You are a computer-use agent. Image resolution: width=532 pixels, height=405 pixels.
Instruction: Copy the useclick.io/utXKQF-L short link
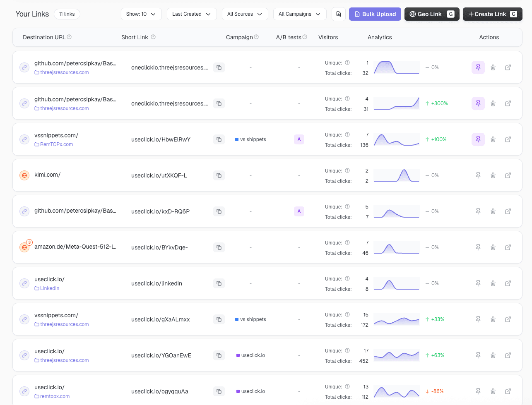219,175
